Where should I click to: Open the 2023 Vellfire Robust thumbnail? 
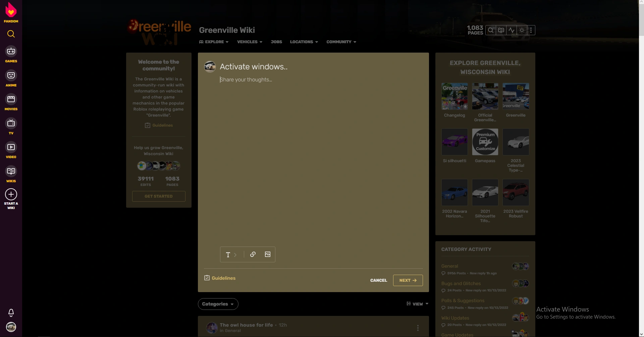pos(516,192)
